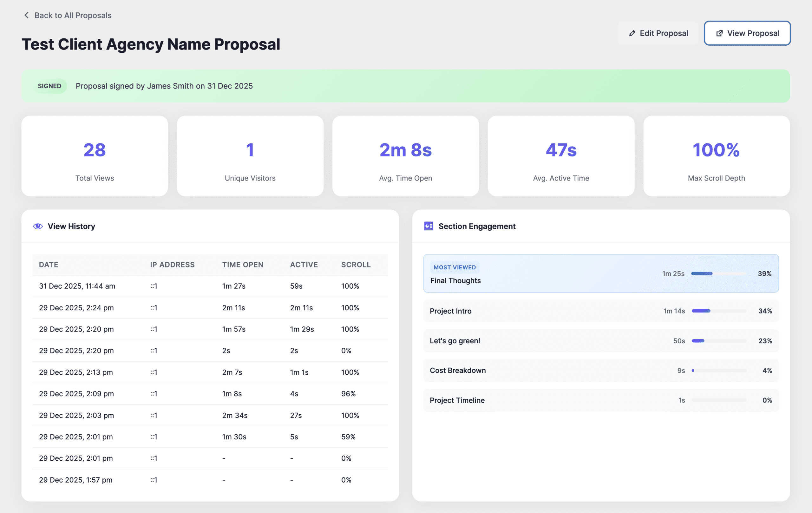Click the back chevron arrow icon

click(x=26, y=15)
